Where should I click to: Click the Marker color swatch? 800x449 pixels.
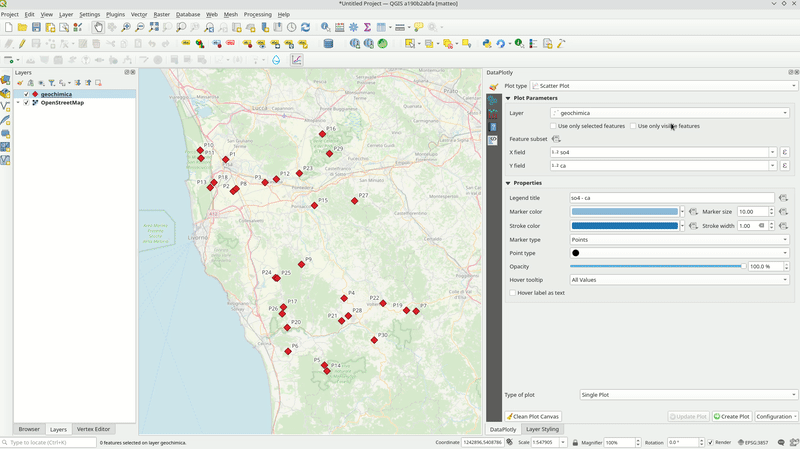point(624,212)
